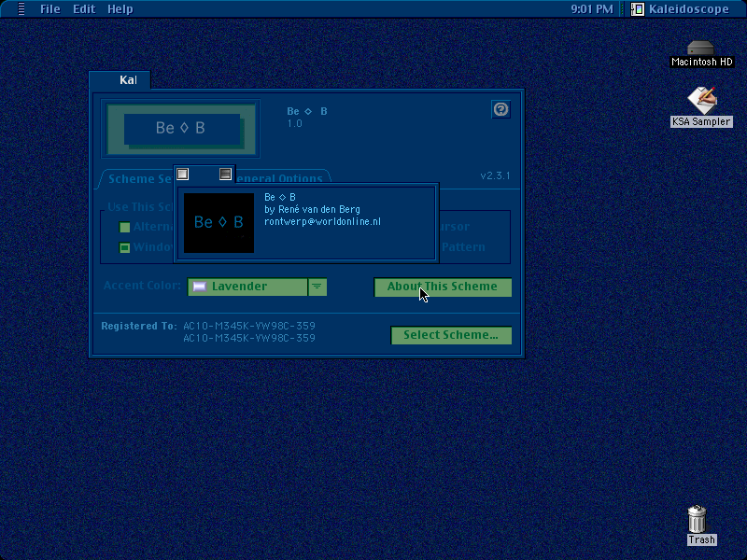Click the collapse box of the about popup
The image size is (747, 560).
coord(225,175)
